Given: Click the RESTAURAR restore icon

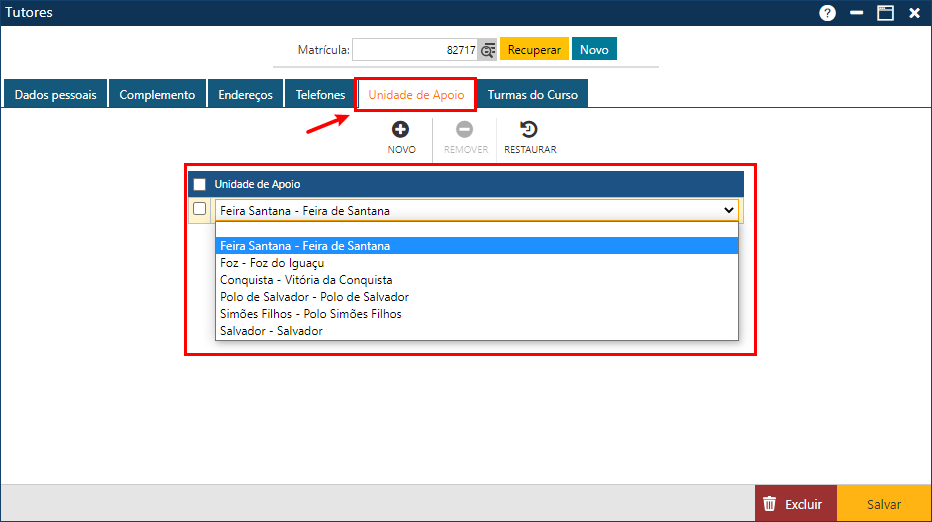Looking at the screenshot, I should tap(529, 129).
